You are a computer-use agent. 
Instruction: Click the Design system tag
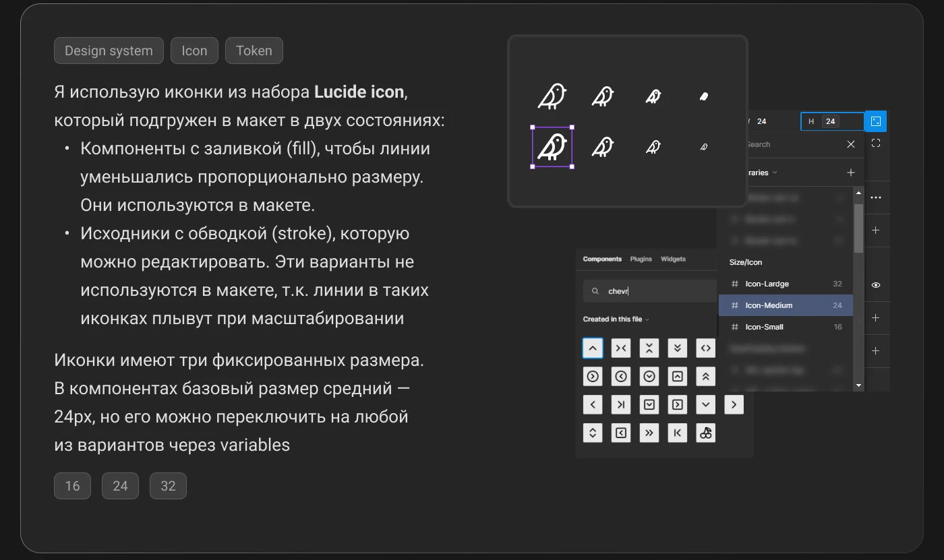pos(108,50)
